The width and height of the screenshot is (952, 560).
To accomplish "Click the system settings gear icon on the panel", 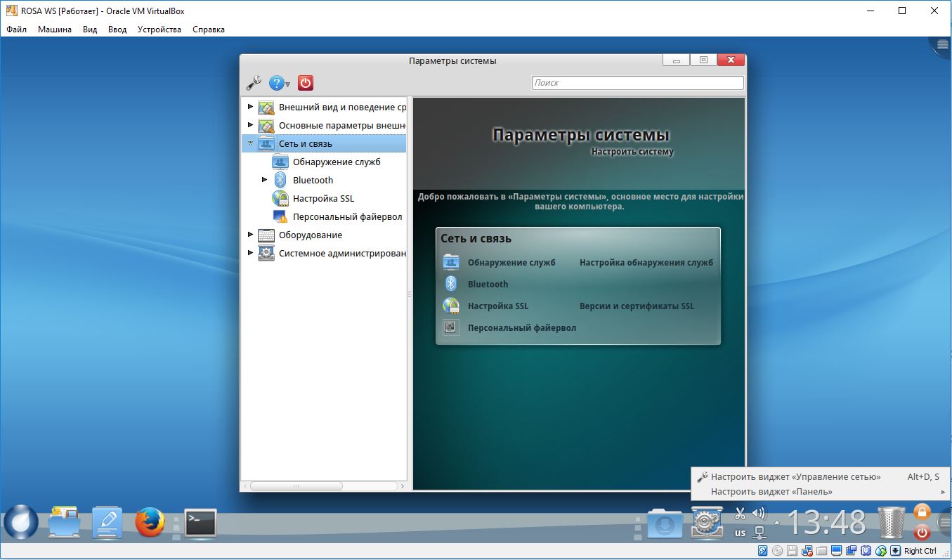I will (708, 523).
